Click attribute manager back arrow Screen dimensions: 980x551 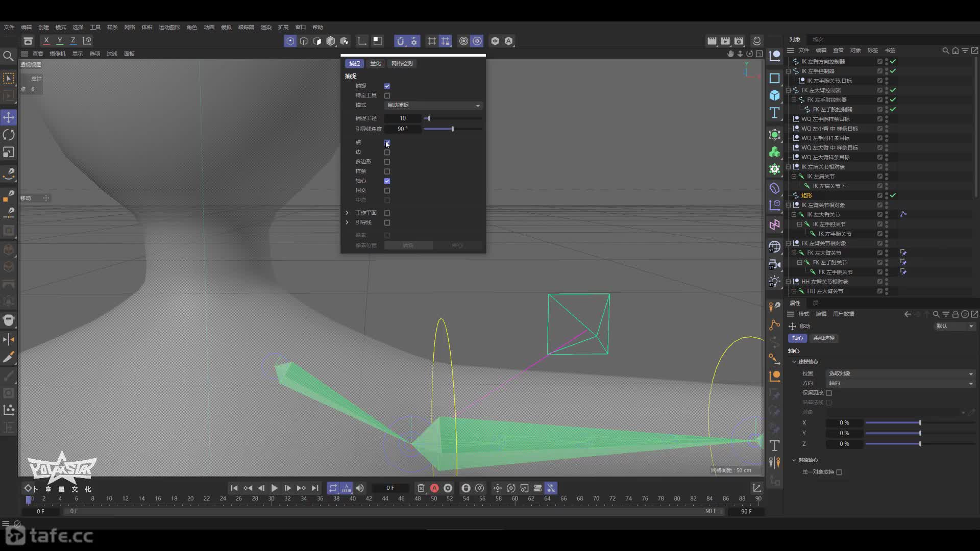point(908,314)
